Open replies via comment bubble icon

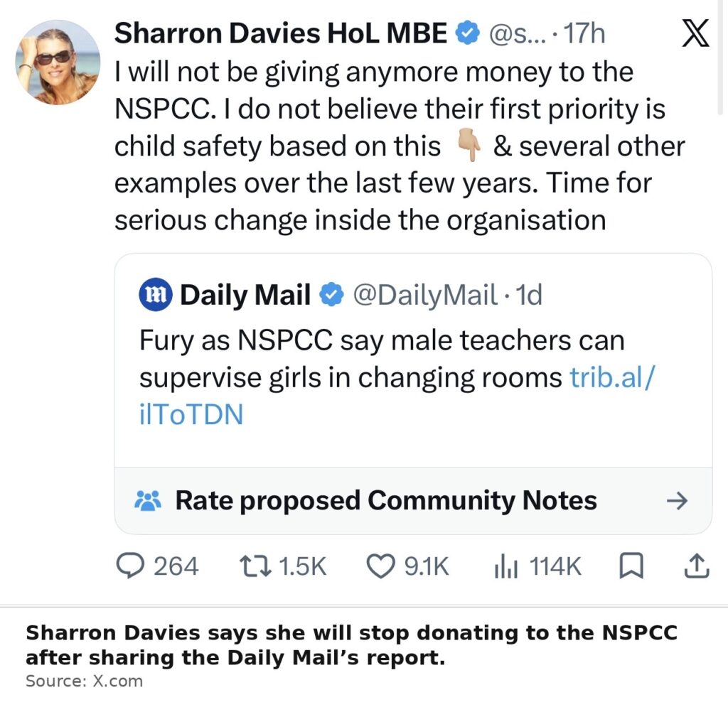129,566
